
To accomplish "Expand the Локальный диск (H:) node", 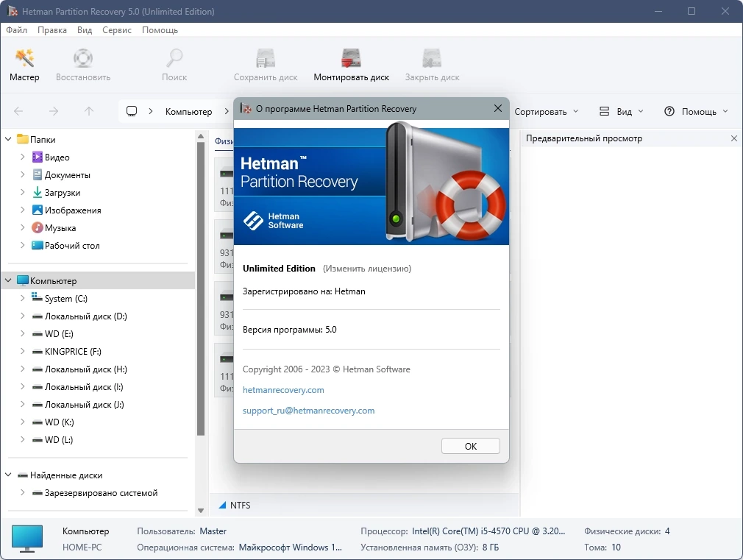I will click(22, 369).
